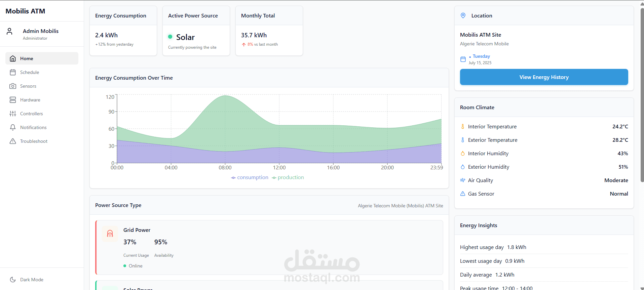Click the 24.2°C interior temperature value
The height and width of the screenshot is (290, 644).
(620, 126)
